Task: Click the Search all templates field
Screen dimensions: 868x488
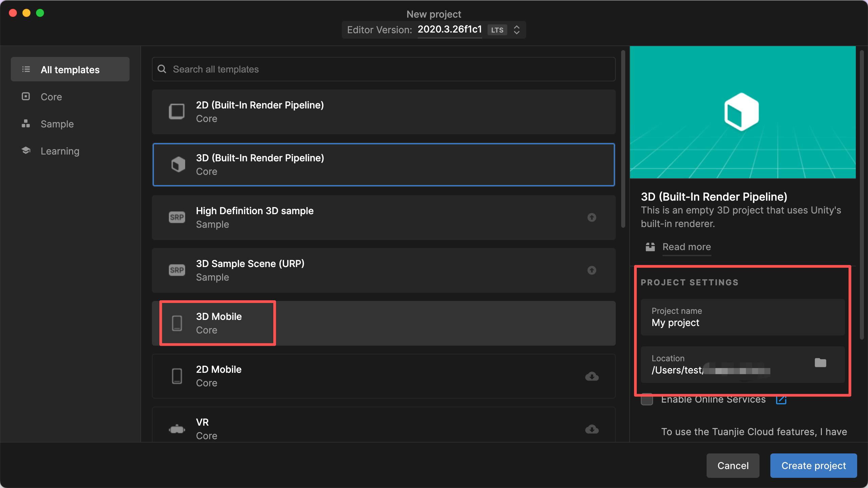Action: [383, 69]
